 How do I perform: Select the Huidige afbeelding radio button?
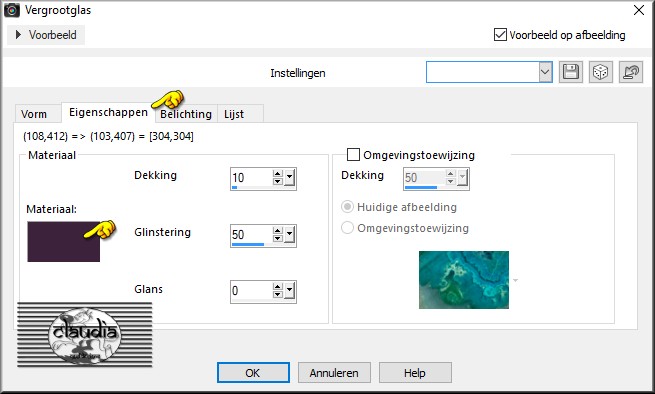click(348, 207)
